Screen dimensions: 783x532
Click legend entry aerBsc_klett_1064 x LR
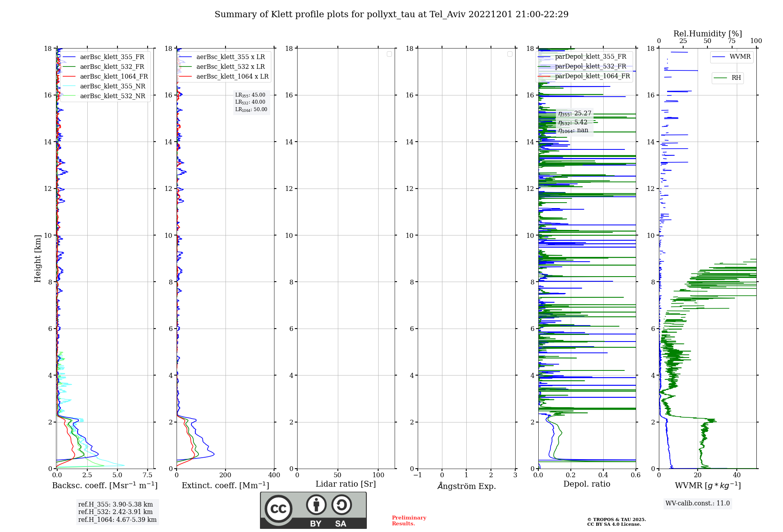tap(224, 77)
